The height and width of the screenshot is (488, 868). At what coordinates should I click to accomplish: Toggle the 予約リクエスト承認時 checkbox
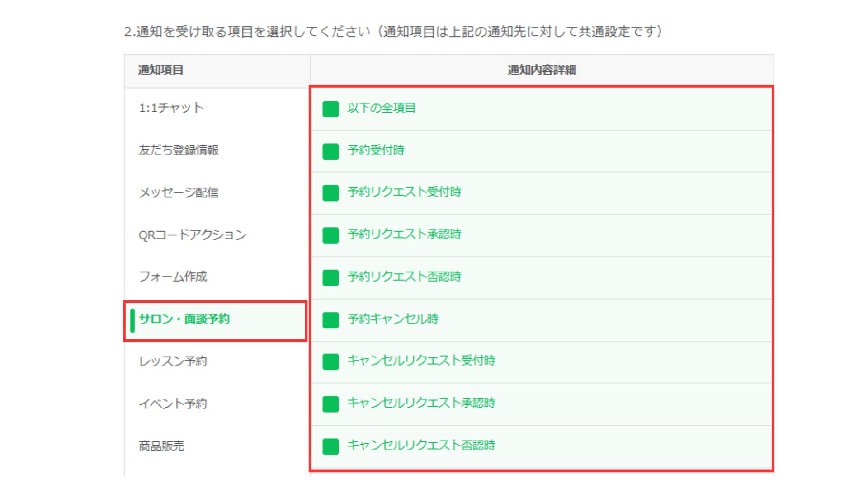[330, 235]
